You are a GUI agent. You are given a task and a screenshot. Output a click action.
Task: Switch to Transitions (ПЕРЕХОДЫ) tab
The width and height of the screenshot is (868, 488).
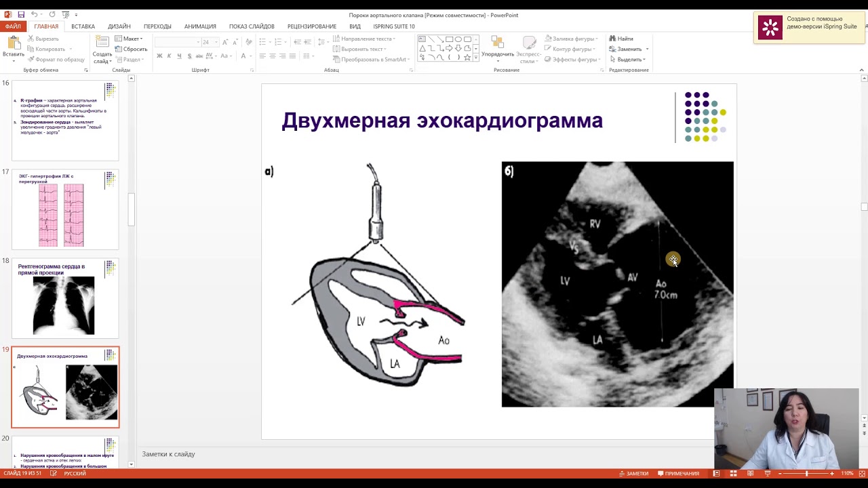(157, 26)
